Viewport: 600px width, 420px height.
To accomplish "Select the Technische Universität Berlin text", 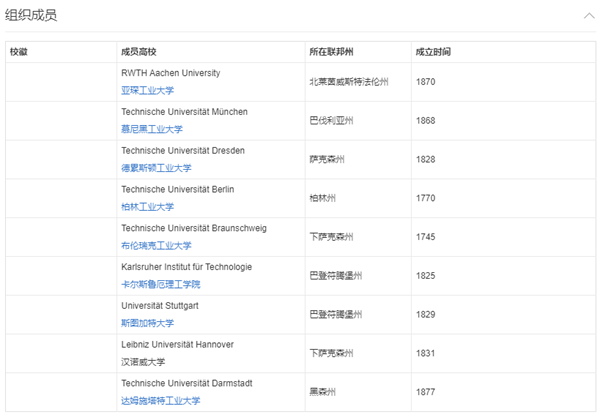I will point(178,189).
